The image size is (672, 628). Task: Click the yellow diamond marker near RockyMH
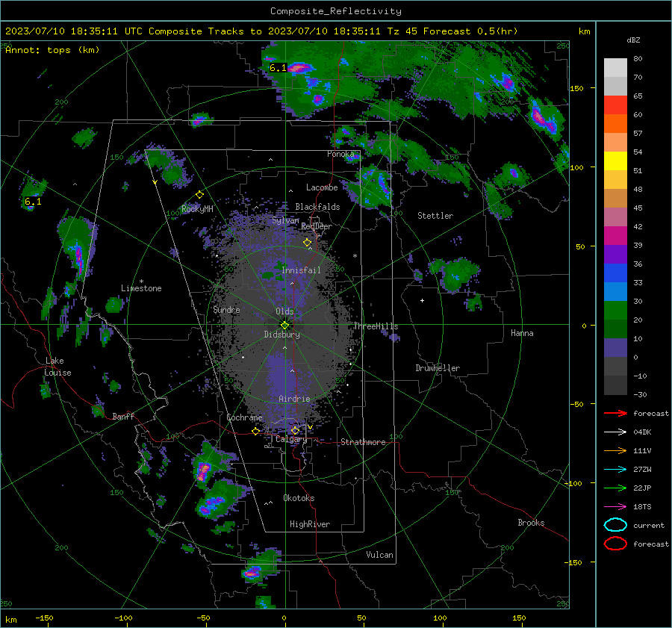(199, 195)
